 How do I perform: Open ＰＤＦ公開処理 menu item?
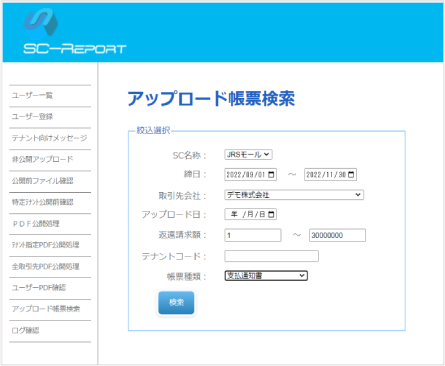pyautogui.click(x=36, y=224)
